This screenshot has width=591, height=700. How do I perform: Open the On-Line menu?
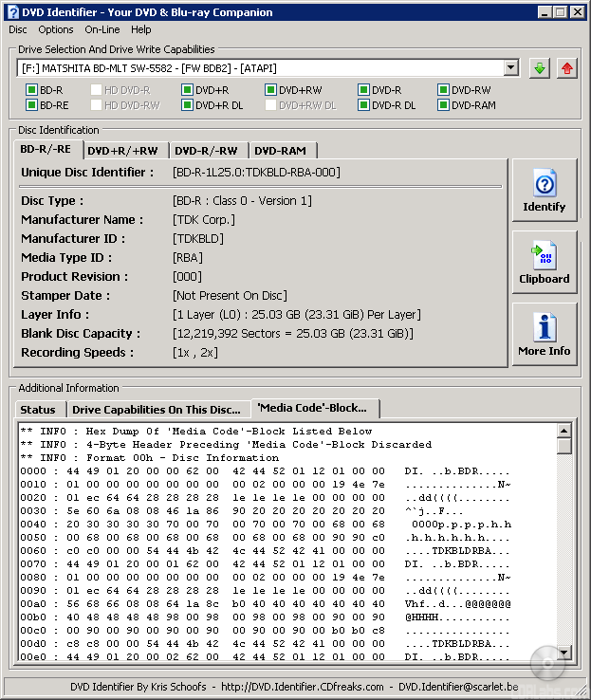click(102, 29)
